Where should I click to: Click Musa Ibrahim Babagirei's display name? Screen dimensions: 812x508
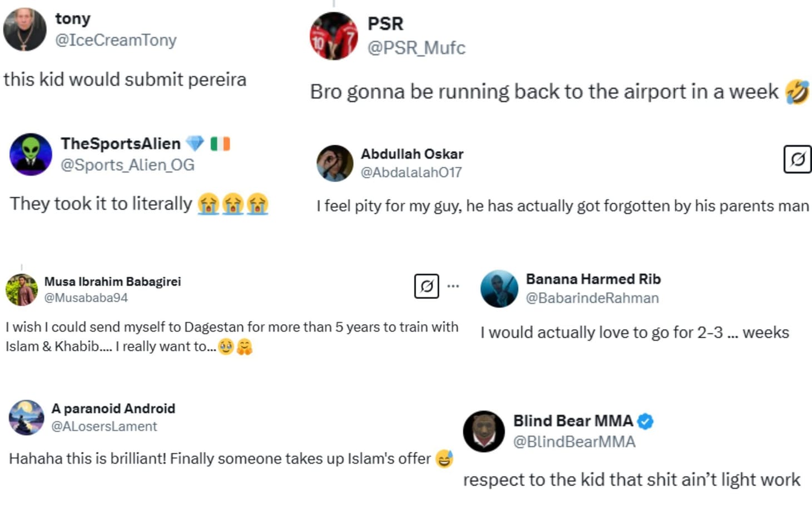[x=113, y=281]
